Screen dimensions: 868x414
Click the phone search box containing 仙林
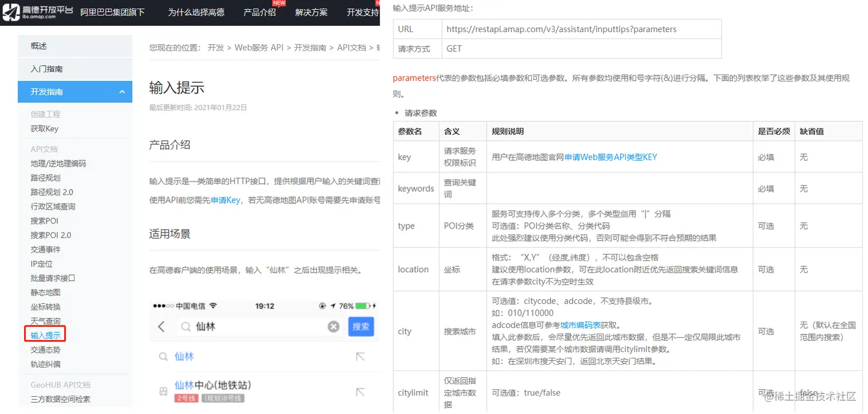pos(260,327)
